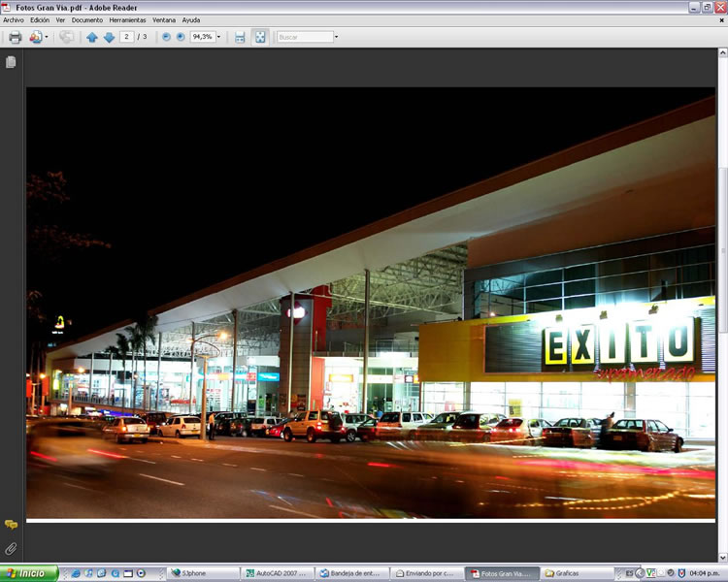Open the Ver menu
The image size is (728, 582).
pyautogui.click(x=60, y=20)
